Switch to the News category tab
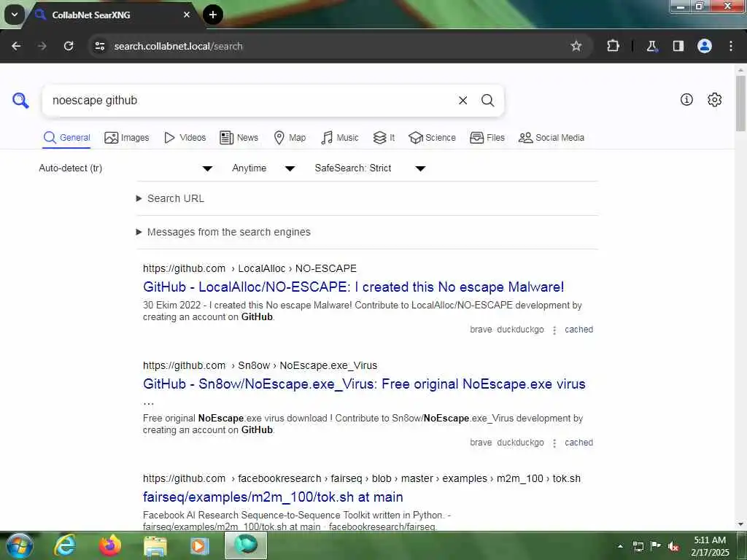This screenshot has width=747, height=560. tap(239, 138)
